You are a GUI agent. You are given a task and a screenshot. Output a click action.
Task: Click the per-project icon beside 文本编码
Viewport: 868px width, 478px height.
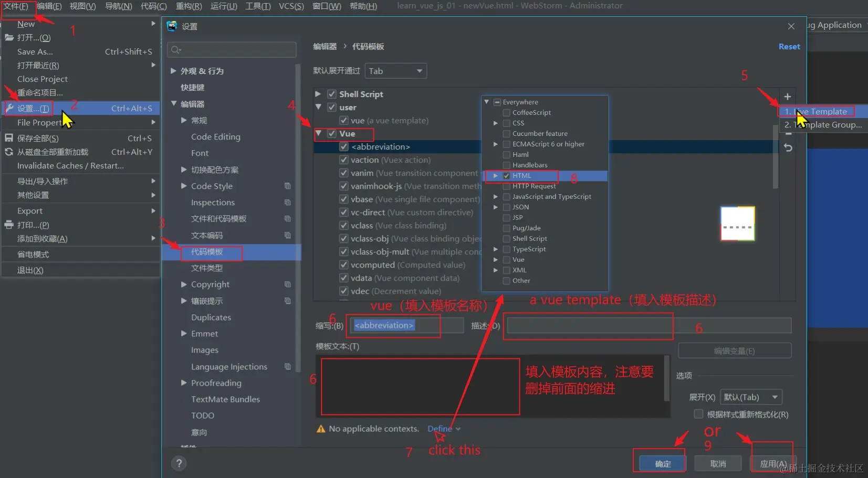pos(288,235)
